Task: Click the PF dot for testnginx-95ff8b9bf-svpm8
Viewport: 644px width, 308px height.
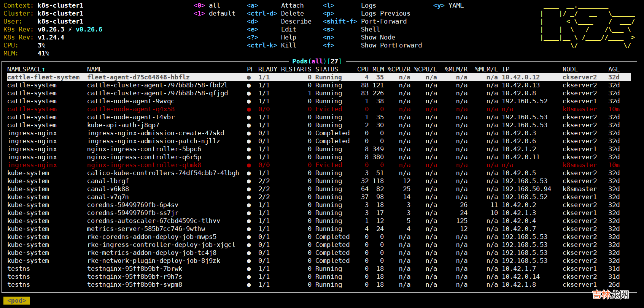Action: click(249, 285)
